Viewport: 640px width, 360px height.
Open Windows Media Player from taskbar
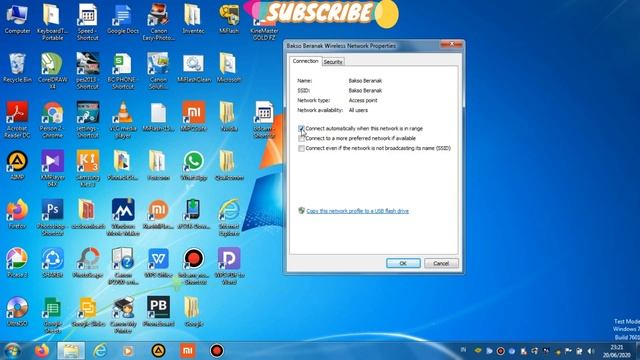(x=128, y=351)
